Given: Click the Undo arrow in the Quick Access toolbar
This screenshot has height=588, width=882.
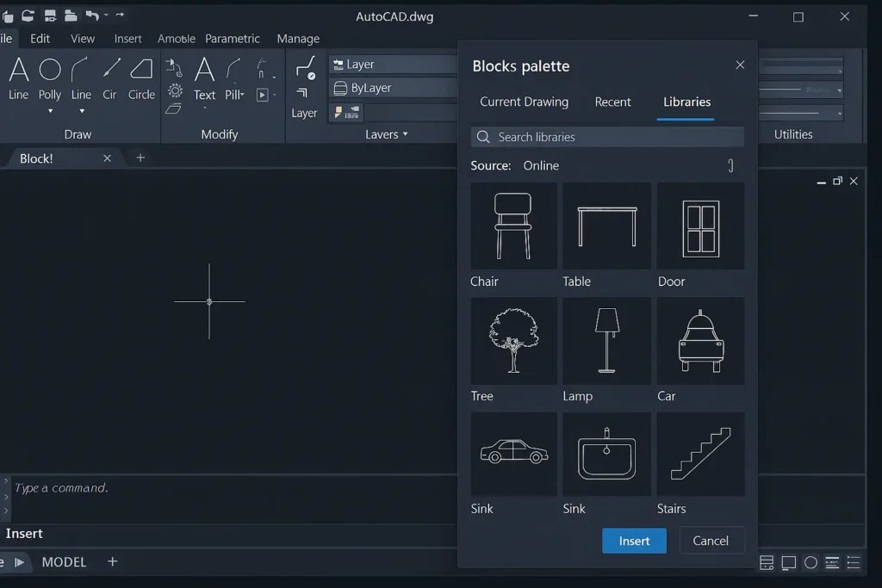Looking at the screenshot, I should click(94, 15).
